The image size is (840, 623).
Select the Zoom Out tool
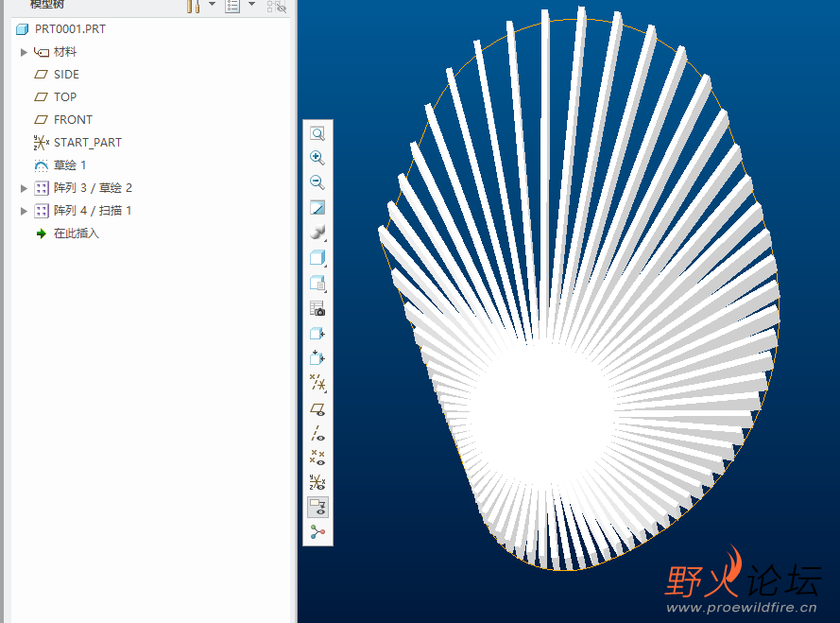(x=317, y=182)
